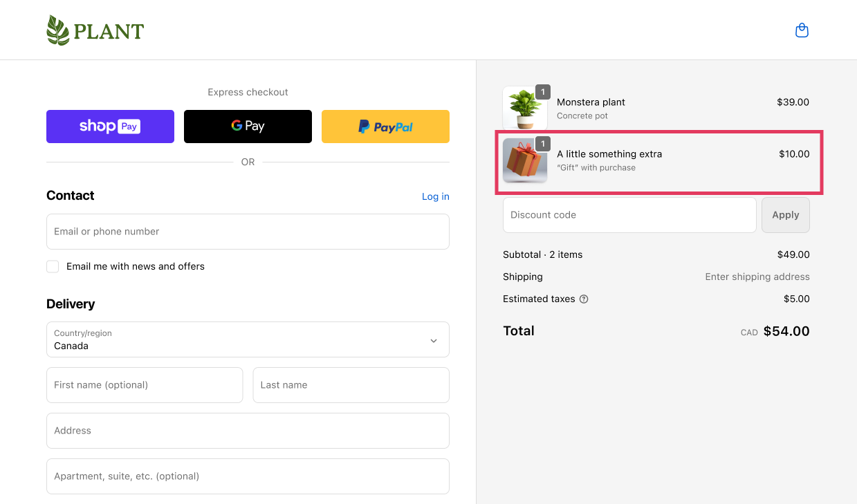Open the shopping bag cart icon
Viewport: 857px width, 504px height.
coord(802,30)
